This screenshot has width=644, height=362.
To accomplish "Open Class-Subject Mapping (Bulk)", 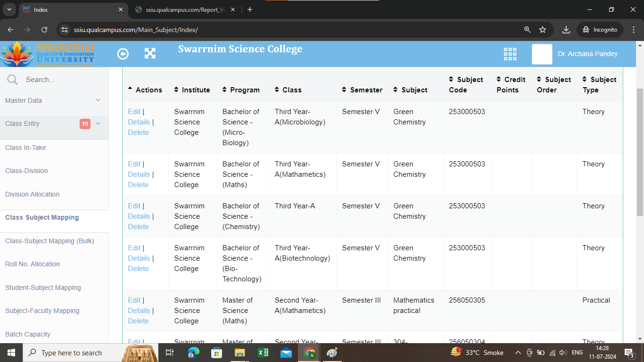I will [x=50, y=241].
